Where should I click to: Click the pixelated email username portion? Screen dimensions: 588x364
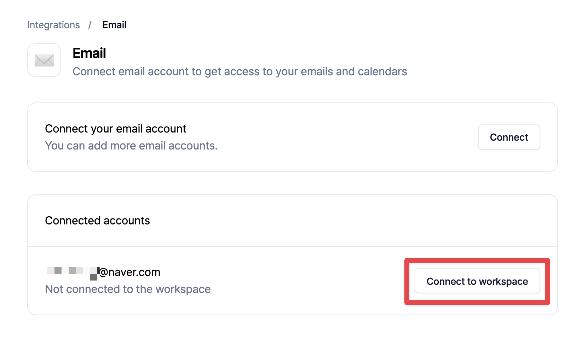(72, 273)
